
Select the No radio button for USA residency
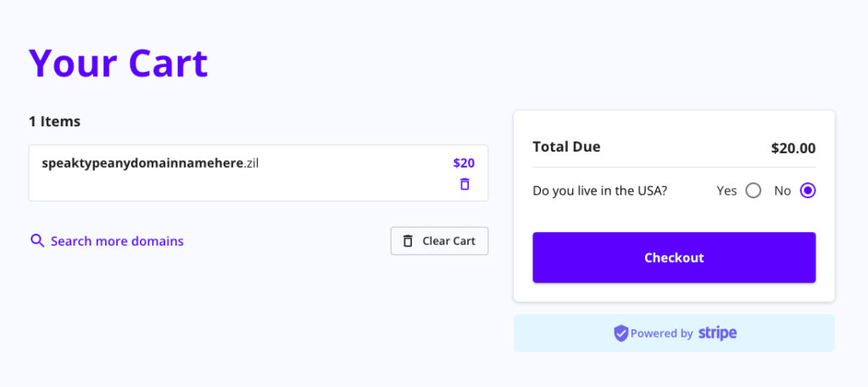[x=808, y=191]
